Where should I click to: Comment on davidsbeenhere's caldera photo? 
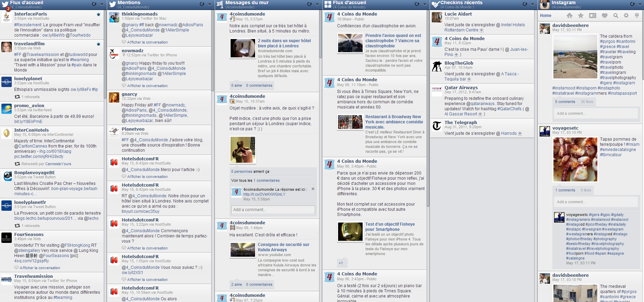coord(596,114)
